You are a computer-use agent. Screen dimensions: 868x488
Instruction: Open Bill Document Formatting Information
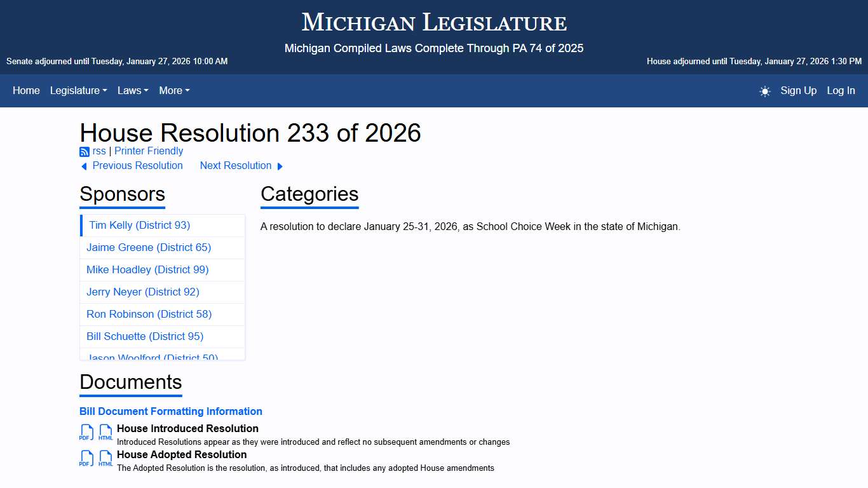[x=170, y=411]
